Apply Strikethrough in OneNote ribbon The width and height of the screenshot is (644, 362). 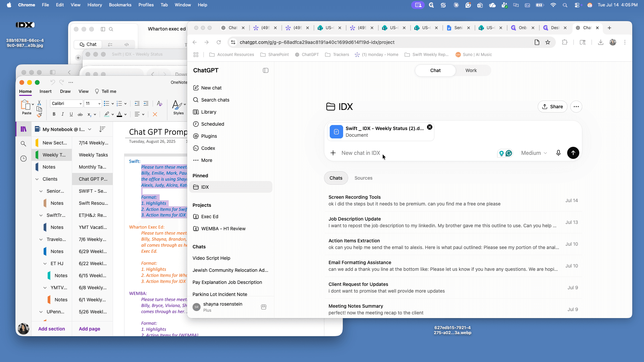click(x=80, y=114)
